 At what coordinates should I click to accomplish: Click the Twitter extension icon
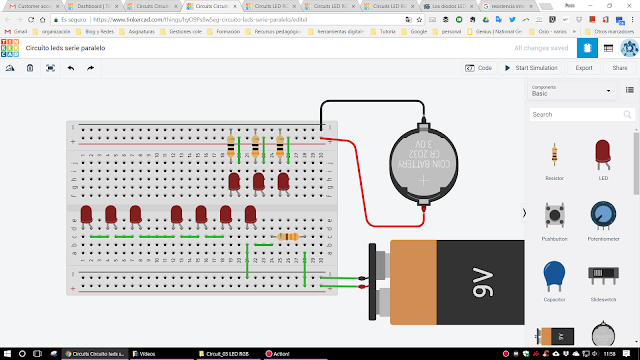tap(512, 20)
